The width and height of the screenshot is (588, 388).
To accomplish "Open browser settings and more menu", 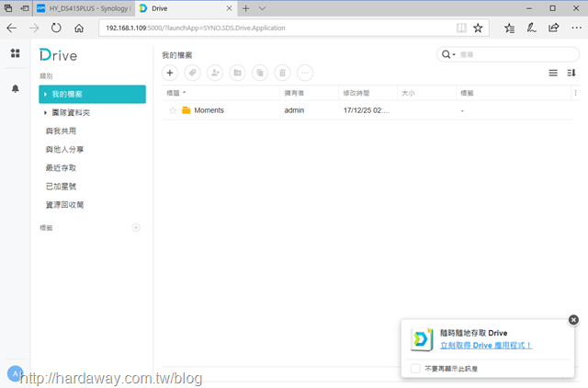I will click(x=576, y=28).
